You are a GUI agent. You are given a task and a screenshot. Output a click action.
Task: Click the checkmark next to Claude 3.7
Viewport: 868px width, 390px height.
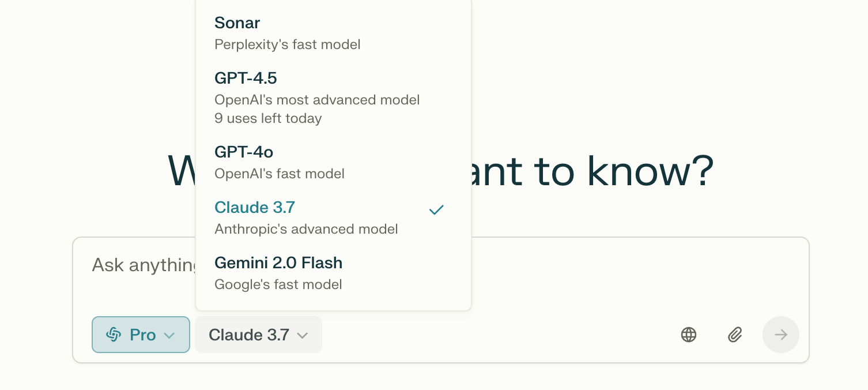coord(436,210)
